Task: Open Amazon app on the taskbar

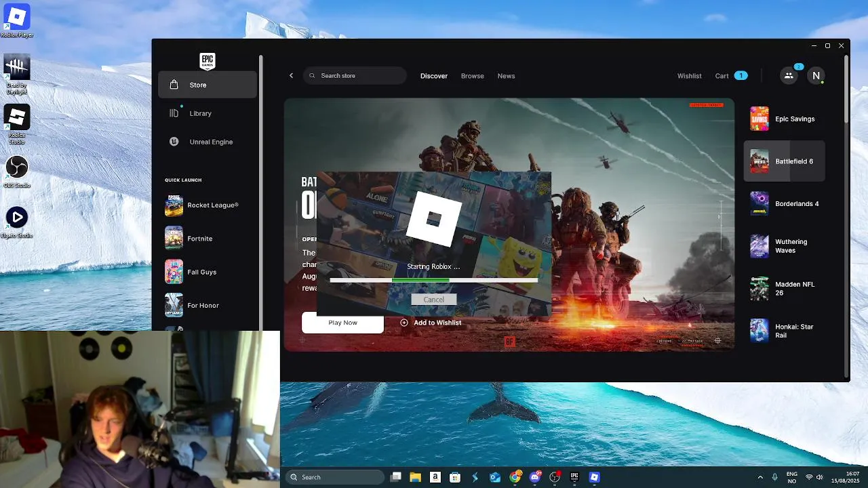Action: point(435,477)
